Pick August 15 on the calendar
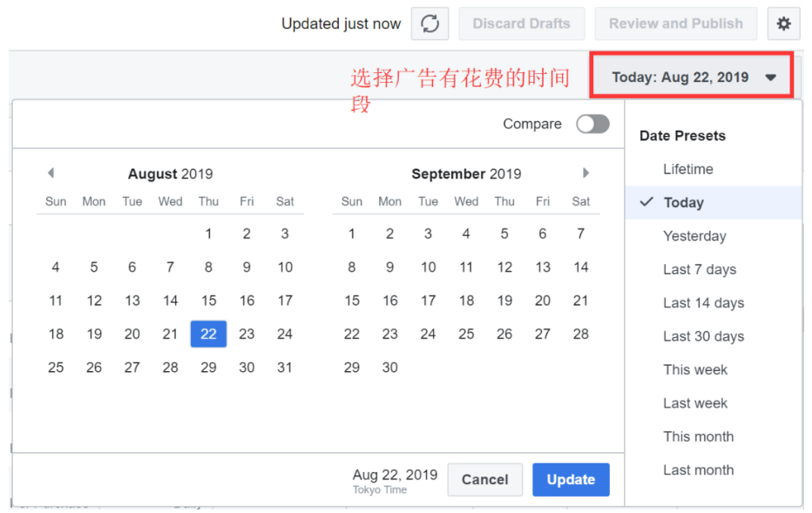 pos(208,300)
